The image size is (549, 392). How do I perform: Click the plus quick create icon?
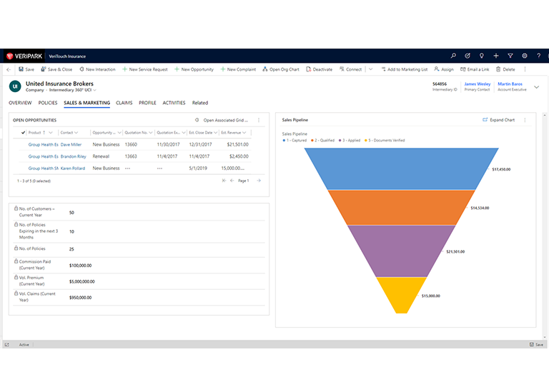pos(496,56)
